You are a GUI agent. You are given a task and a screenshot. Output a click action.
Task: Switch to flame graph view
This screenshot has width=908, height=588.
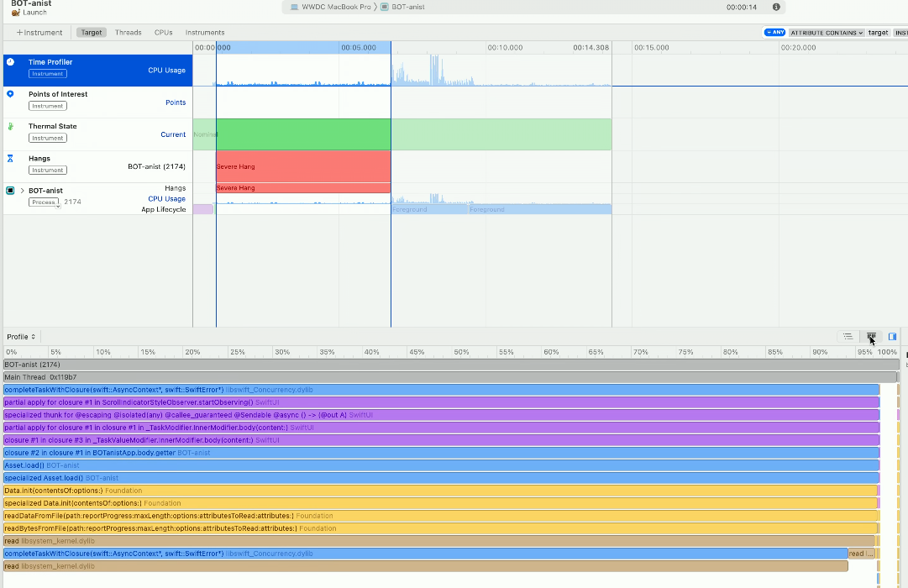(871, 337)
